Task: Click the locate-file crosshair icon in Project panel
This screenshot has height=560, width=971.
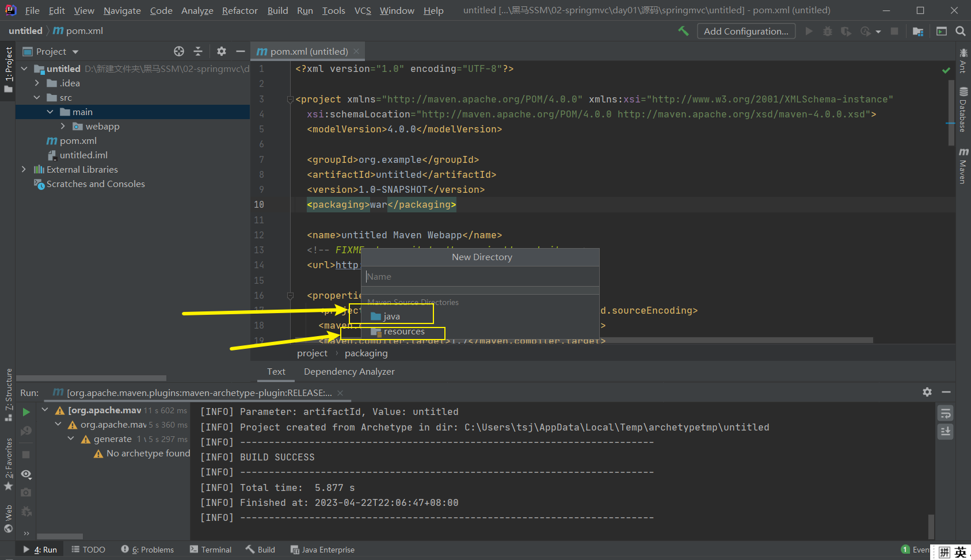Action: (x=179, y=51)
